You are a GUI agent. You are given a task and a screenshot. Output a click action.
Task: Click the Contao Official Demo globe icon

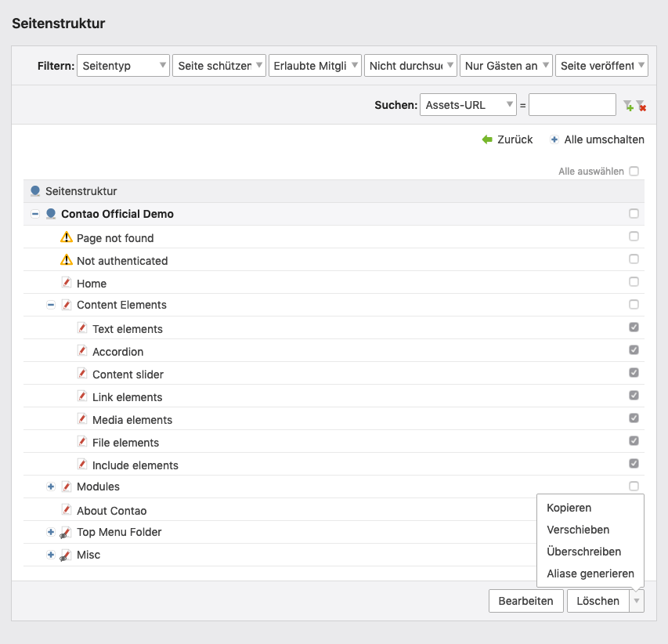51,214
